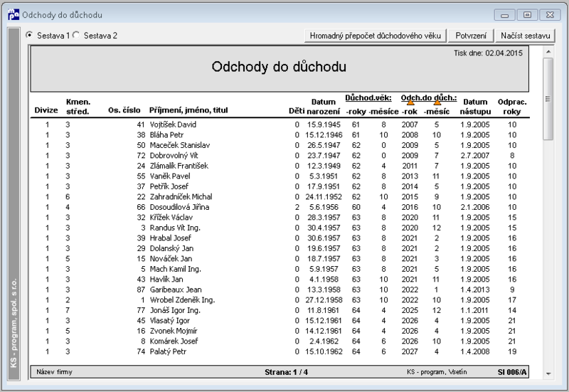Select the row Křížek Václav

[x=280, y=218]
